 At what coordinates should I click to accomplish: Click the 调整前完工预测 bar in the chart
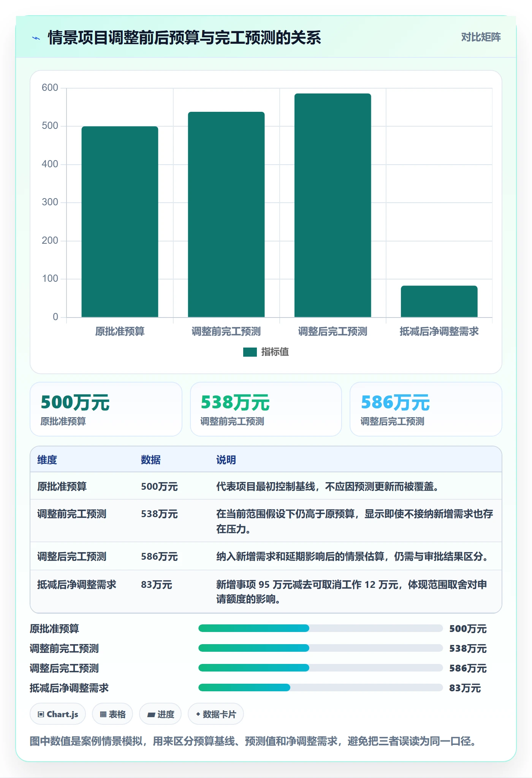[x=226, y=214]
